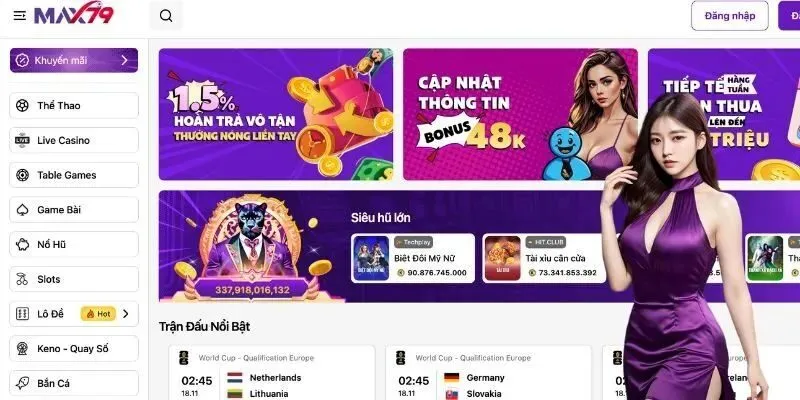
Task: Click the Đăng nhập login button
Action: (730, 16)
